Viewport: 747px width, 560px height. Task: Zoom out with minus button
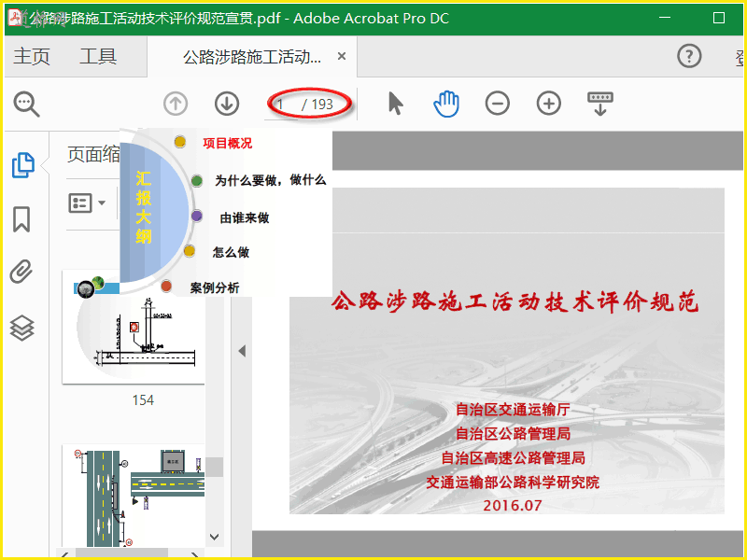click(x=498, y=104)
